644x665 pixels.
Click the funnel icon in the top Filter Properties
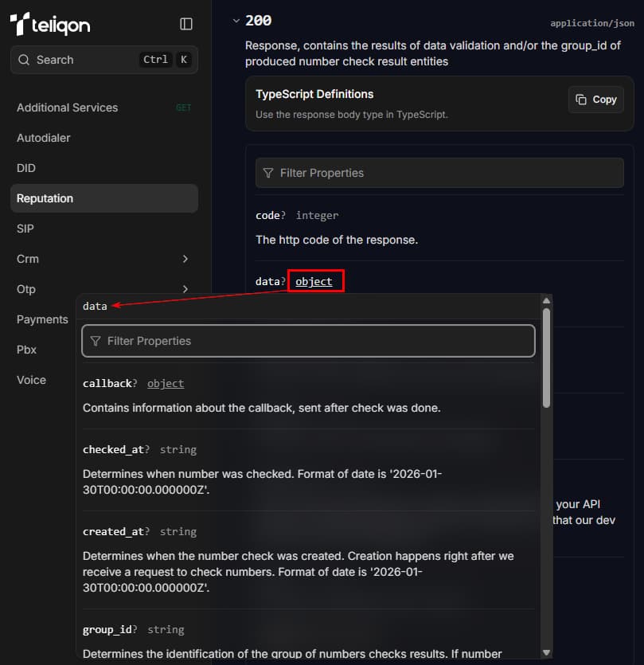[268, 173]
